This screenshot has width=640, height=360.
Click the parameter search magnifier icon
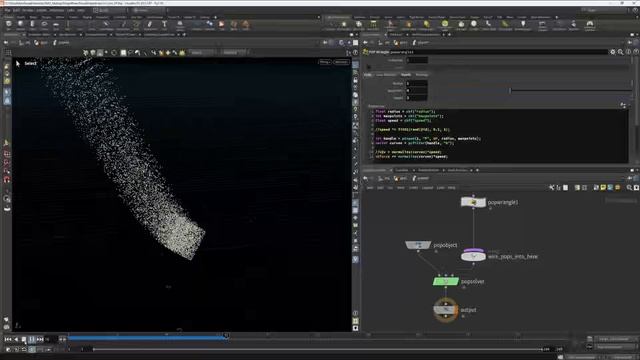coord(621,52)
